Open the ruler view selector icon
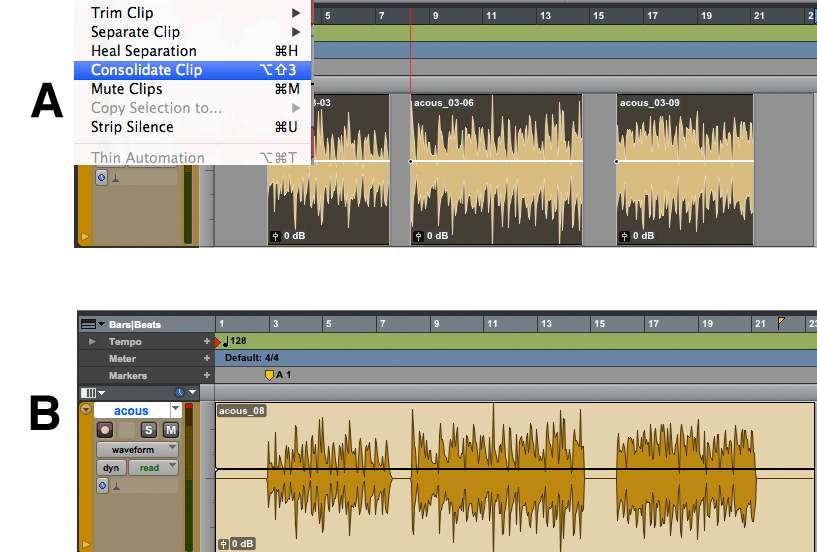 point(89,324)
